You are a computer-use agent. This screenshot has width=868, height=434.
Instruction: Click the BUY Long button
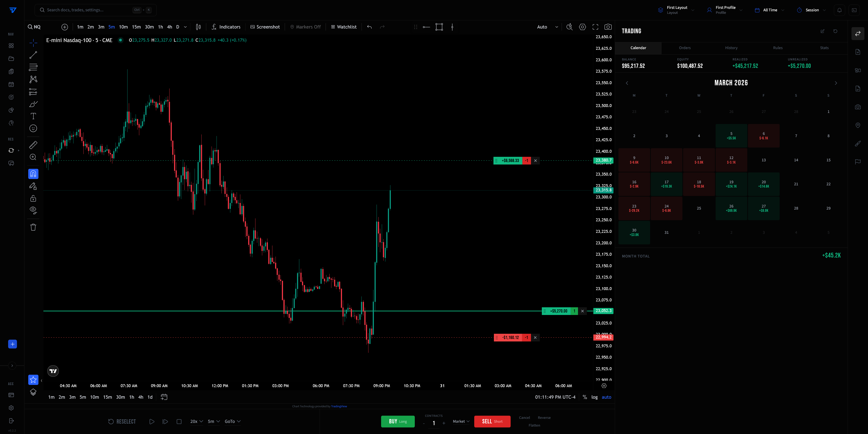[x=398, y=421]
